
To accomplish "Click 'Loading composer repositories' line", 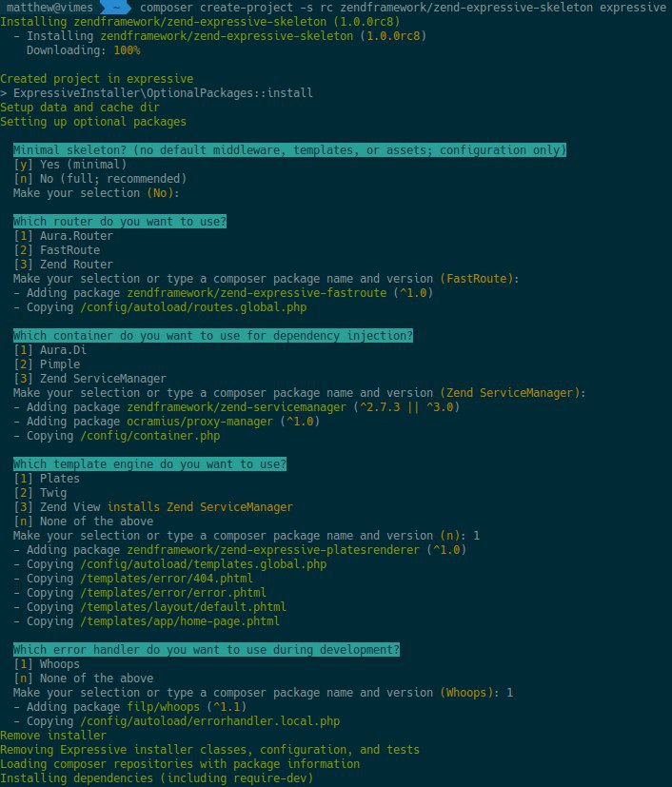I will coord(180,764).
